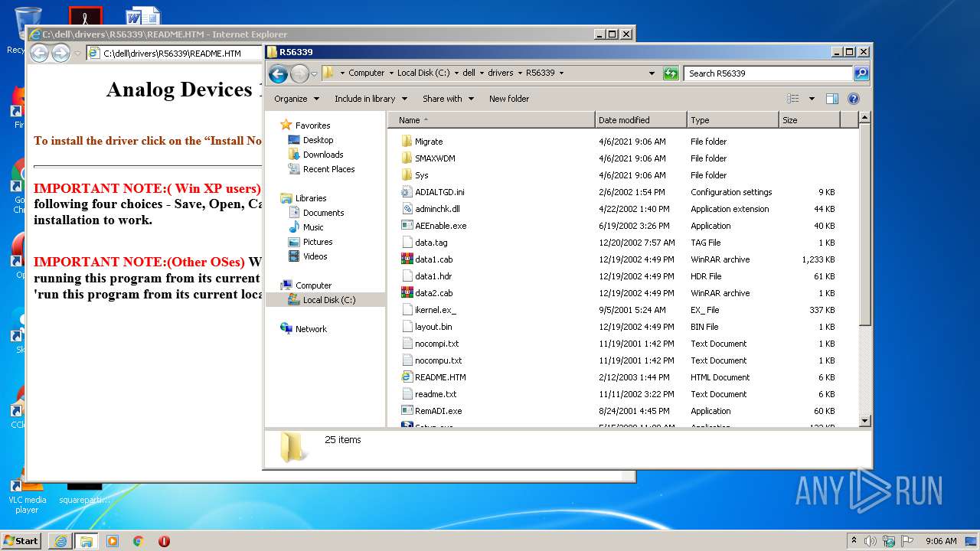Screen dimensions: 980x551
Task: Click dell in the address breadcrumb
Action: pyautogui.click(x=469, y=73)
